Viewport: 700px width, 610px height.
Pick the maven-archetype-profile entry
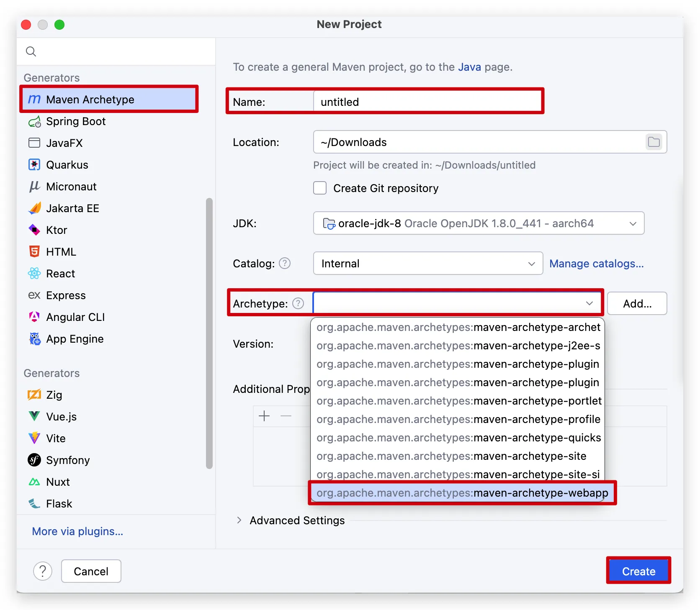pos(458,419)
